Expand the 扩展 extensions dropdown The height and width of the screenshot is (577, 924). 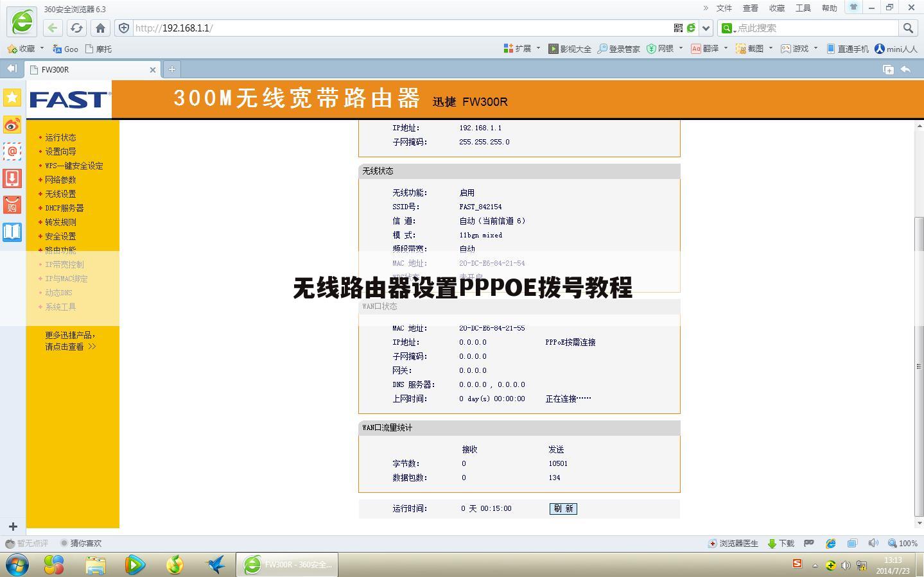[x=538, y=48]
